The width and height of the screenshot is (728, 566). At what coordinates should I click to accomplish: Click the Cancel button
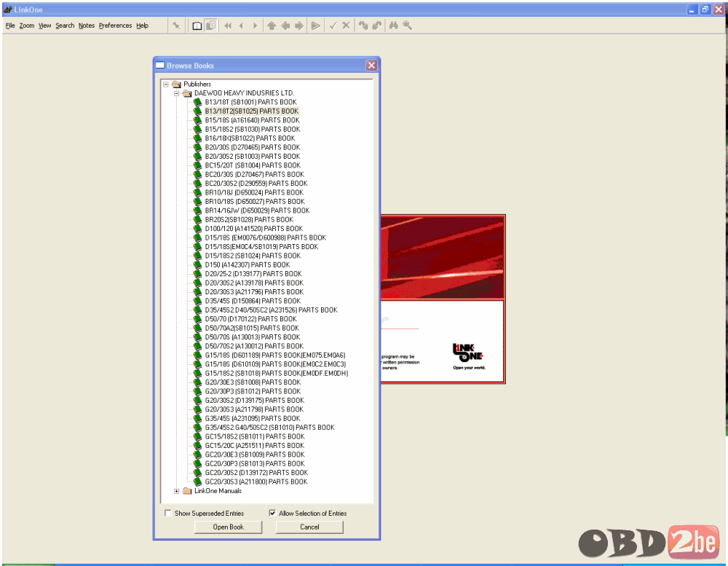pyautogui.click(x=309, y=527)
